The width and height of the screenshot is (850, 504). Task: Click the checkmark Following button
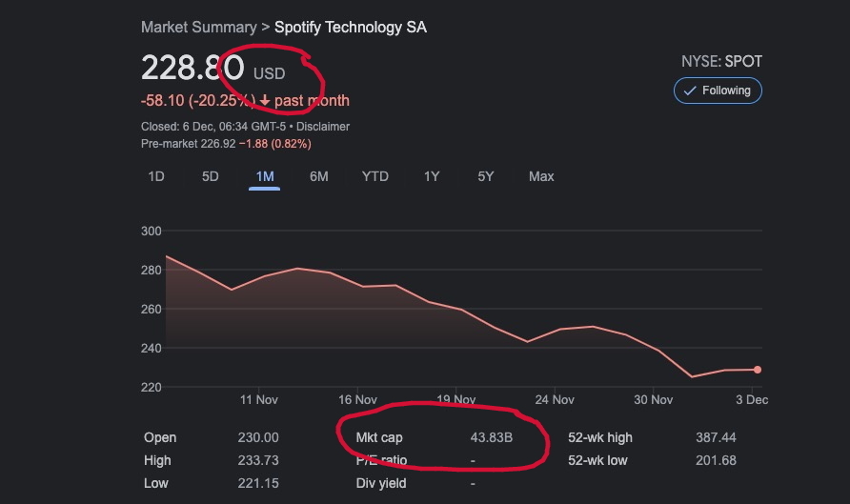(718, 91)
